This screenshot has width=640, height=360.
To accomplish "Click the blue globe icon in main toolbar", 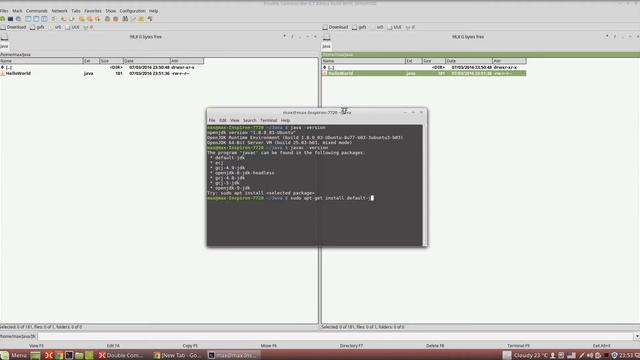I will pyautogui.click(x=18, y=19).
